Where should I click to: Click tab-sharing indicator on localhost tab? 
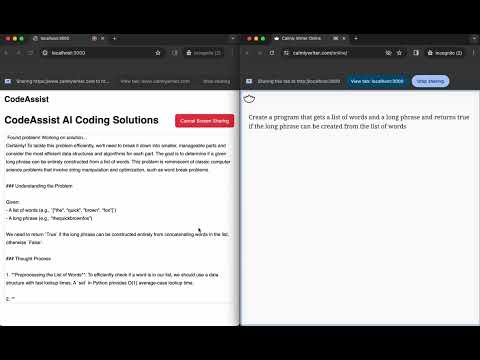tap(94, 38)
